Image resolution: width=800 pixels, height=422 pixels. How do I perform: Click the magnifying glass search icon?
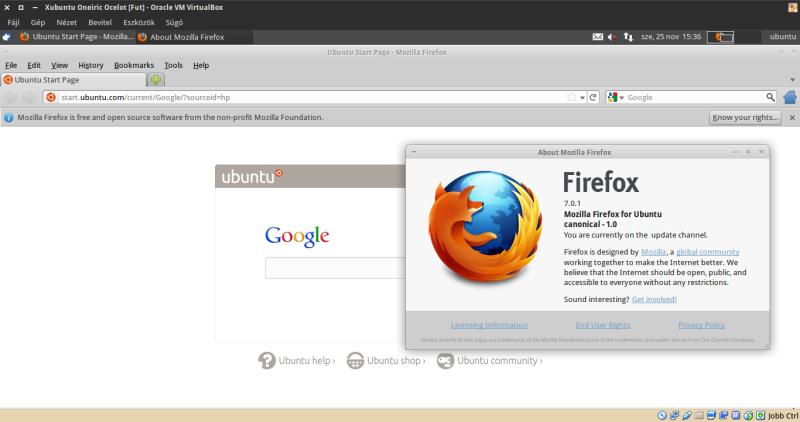(770, 97)
